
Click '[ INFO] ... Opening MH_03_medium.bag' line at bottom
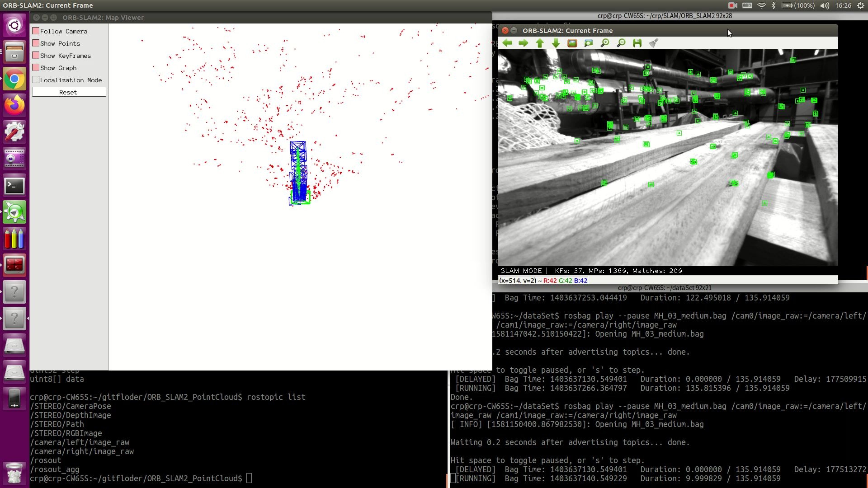577,424
